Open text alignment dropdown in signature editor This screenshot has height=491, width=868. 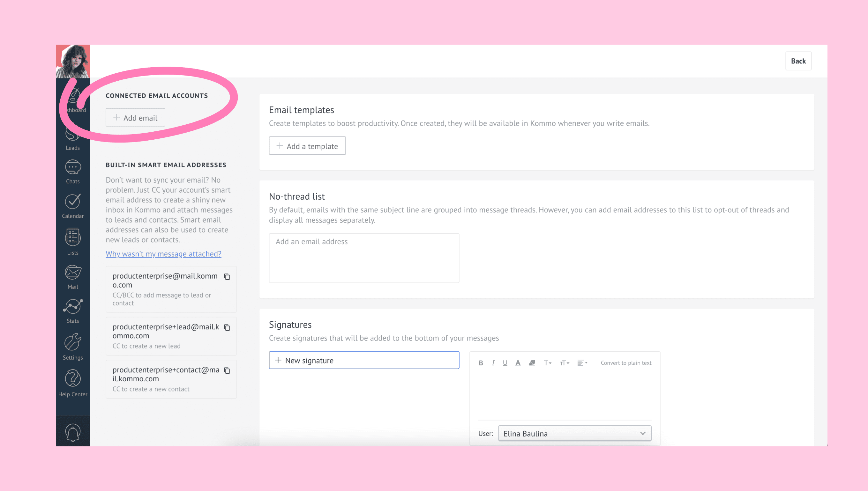[x=582, y=363]
